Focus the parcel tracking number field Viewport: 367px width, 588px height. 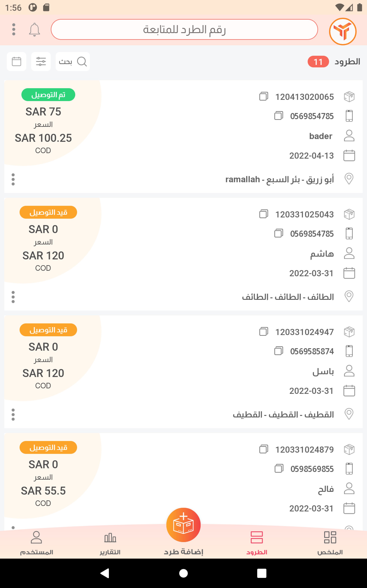click(184, 30)
